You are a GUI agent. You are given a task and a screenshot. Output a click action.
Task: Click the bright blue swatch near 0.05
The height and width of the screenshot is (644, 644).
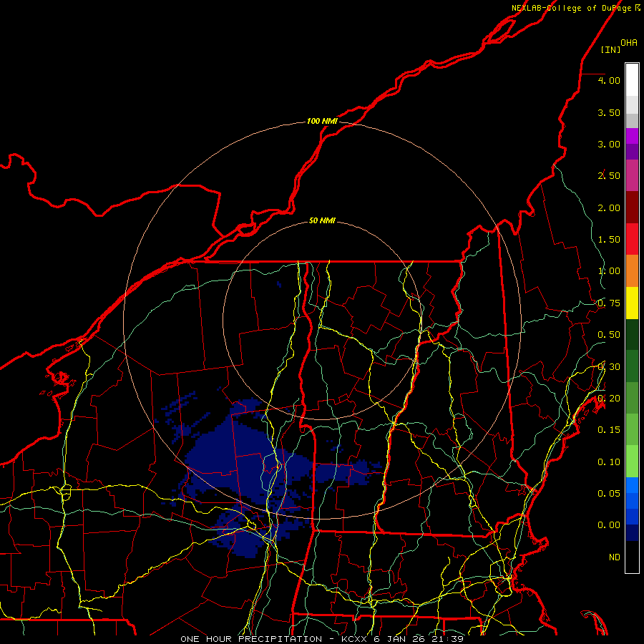point(632,485)
